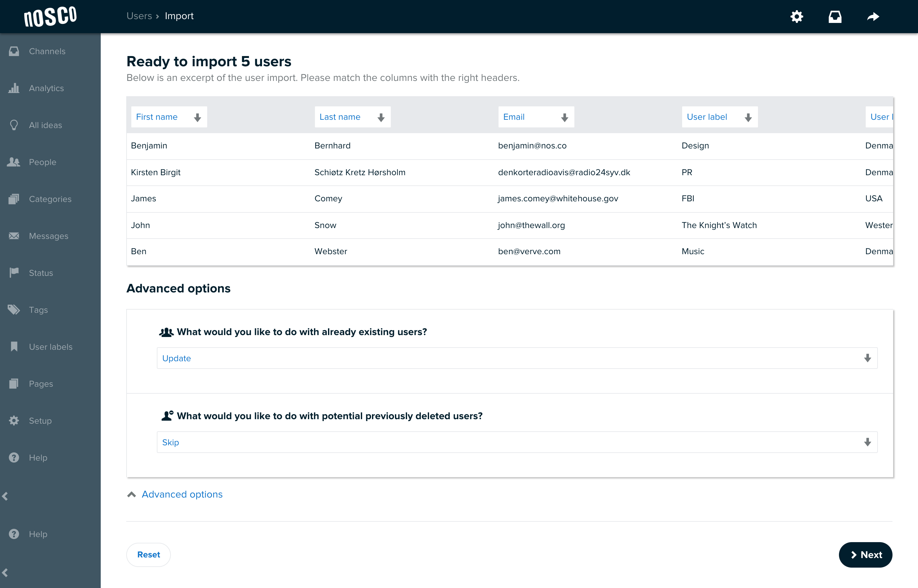
Task: Click the People sidebar icon
Action: 14,162
